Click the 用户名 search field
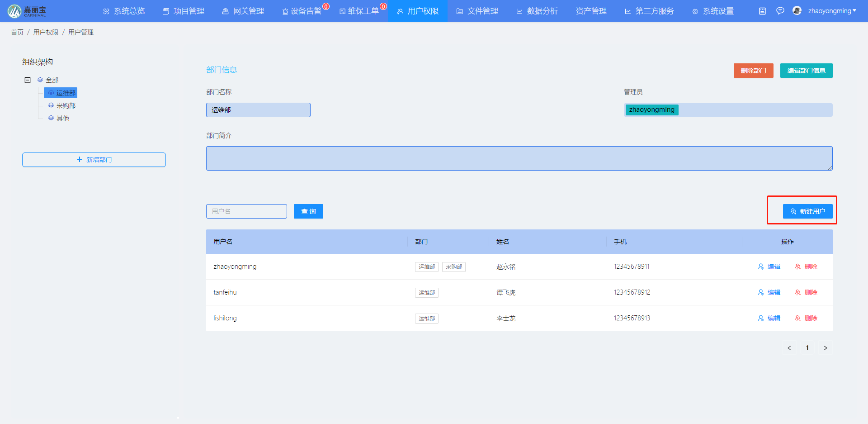 point(246,211)
